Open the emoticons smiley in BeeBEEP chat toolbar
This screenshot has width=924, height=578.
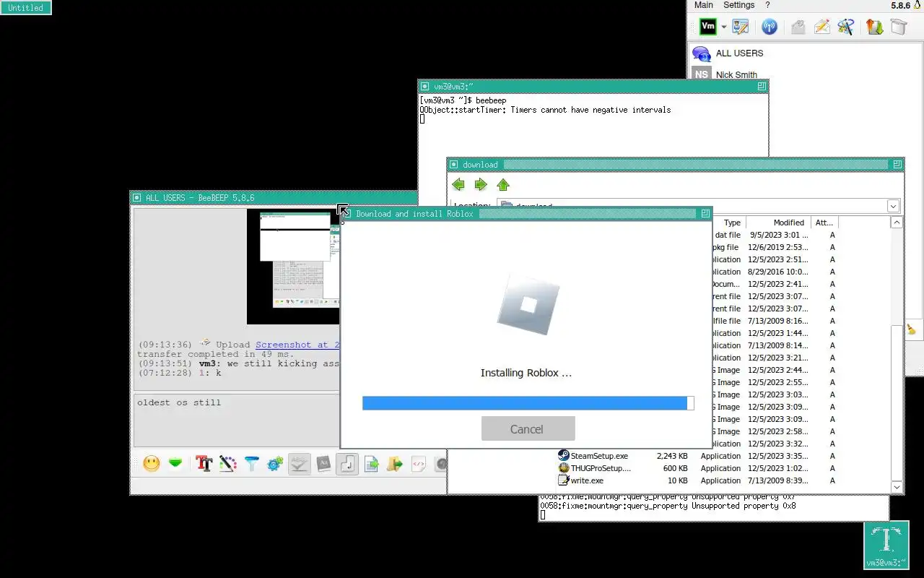click(152, 464)
